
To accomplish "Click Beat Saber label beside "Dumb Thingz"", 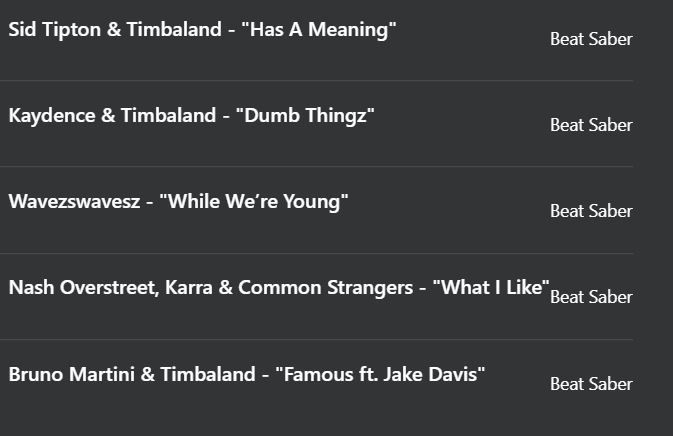I will click(591, 125).
